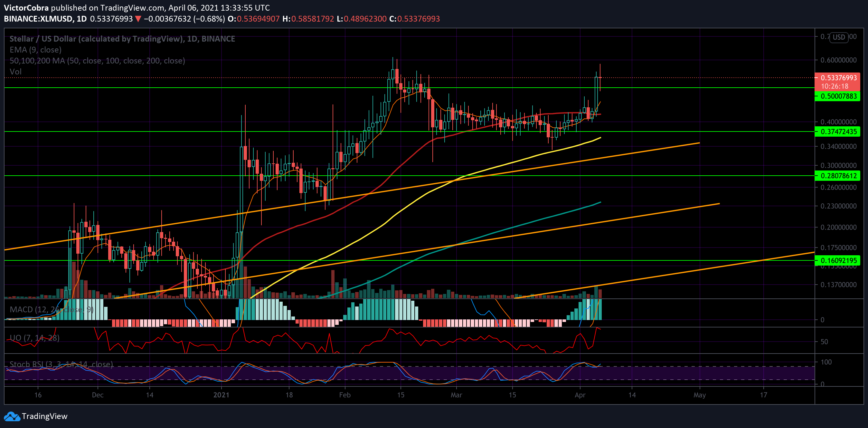Click the green 0.50007883 price level label
The image size is (868, 428).
(837, 96)
